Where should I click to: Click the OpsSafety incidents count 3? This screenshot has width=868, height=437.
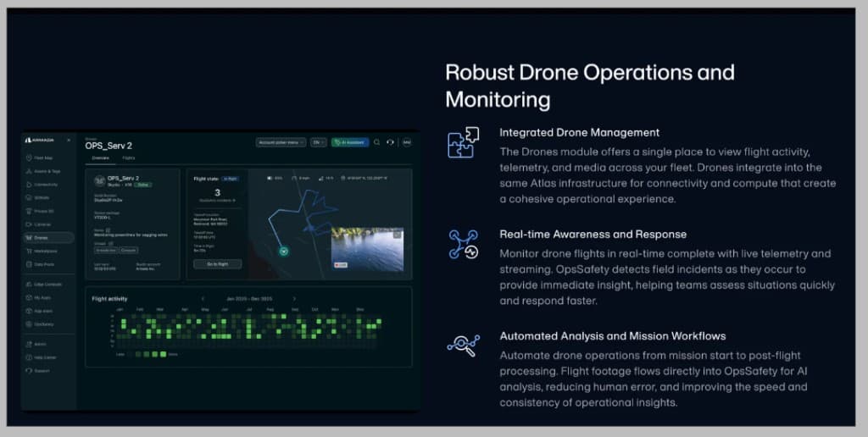tap(218, 193)
